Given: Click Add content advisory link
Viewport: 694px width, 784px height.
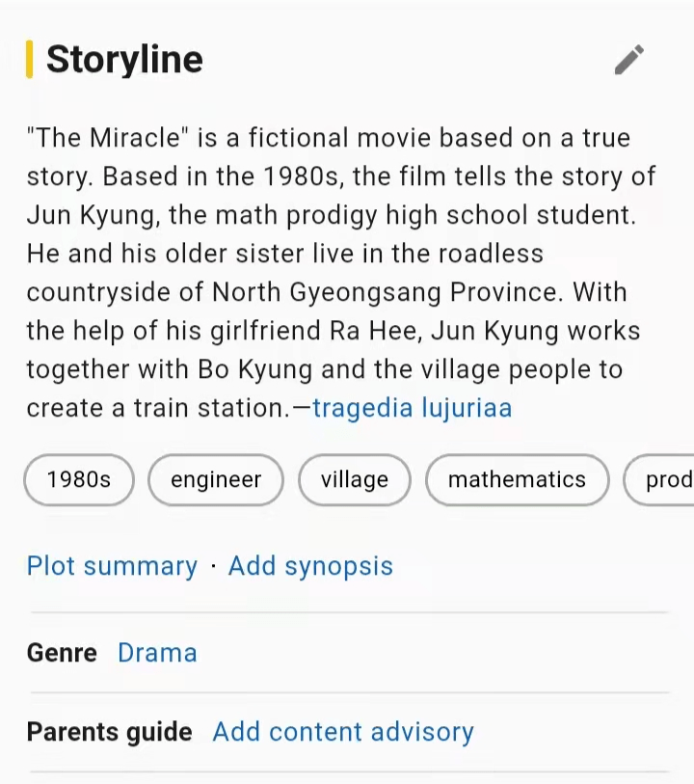Looking at the screenshot, I should [343, 732].
